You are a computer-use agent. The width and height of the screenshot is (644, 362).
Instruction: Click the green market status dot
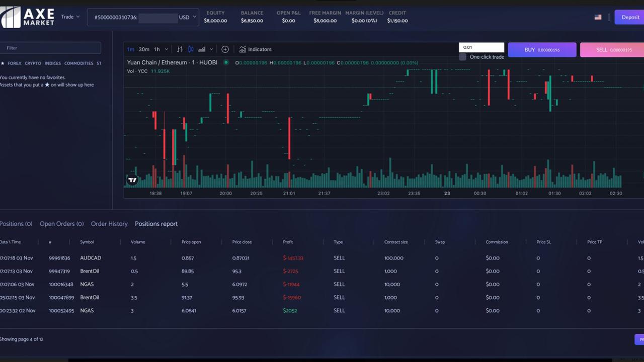(226, 62)
